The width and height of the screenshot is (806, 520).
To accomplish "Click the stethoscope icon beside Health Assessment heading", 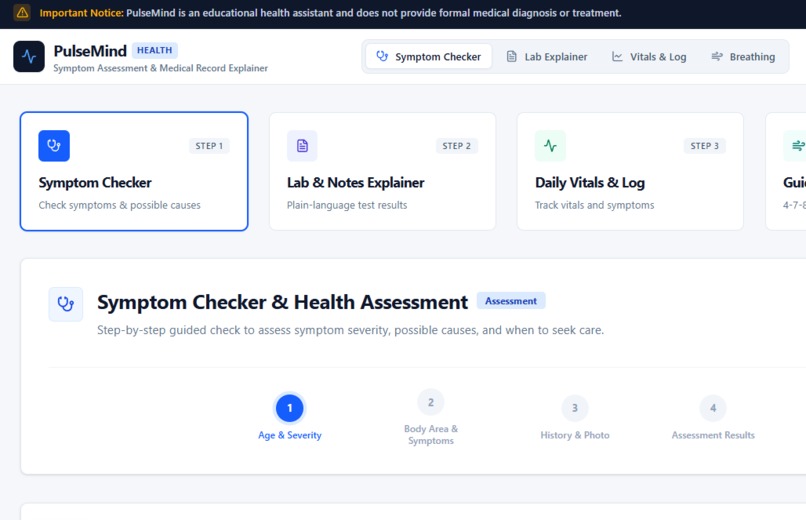I will tap(66, 304).
